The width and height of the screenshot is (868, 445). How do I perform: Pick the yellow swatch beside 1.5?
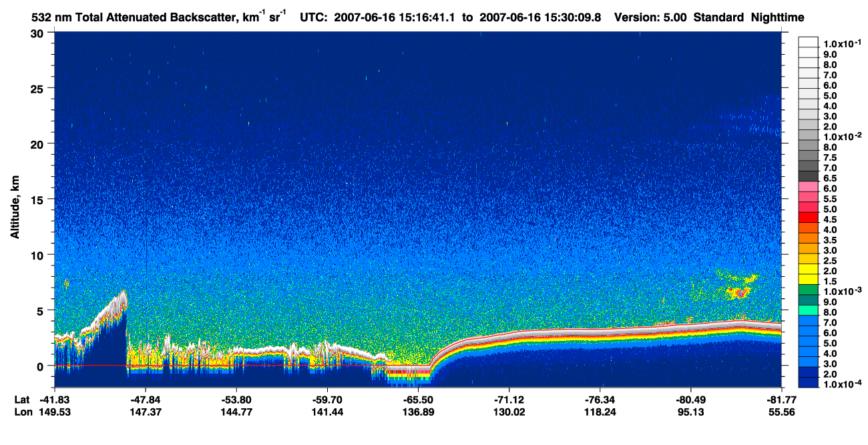pyautogui.click(x=809, y=279)
